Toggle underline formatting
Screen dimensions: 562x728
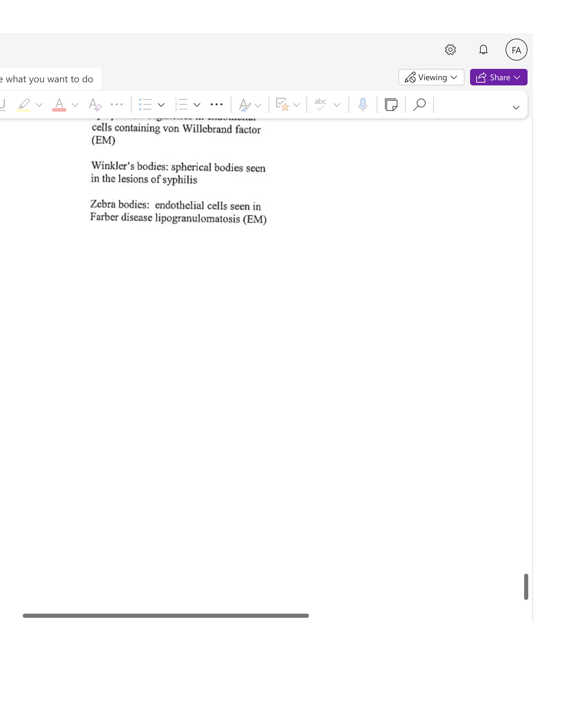click(3, 104)
